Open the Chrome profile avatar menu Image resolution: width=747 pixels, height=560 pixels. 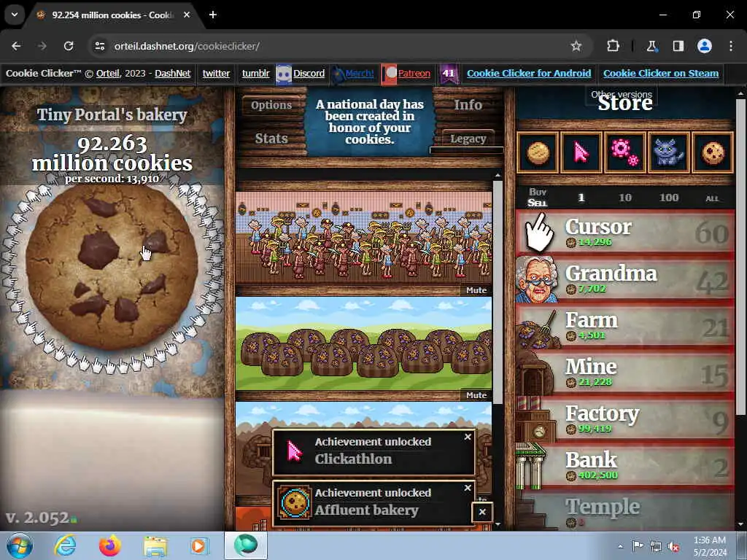click(x=705, y=46)
